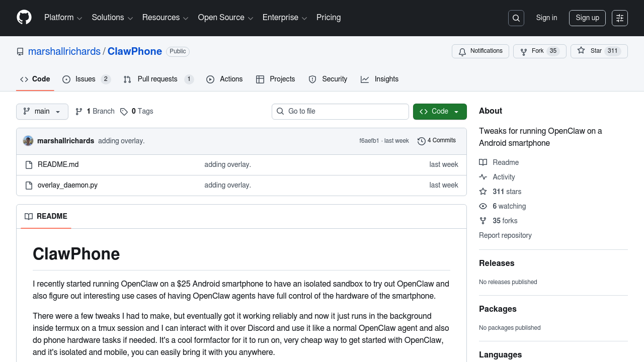The height and width of the screenshot is (362, 644).
Task: Open the 4 Commits history
Action: click(x=437, y=141)
